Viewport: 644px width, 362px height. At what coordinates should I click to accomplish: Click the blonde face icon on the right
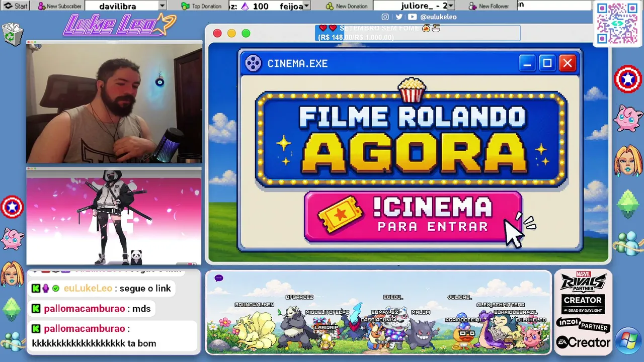point(628,160)
